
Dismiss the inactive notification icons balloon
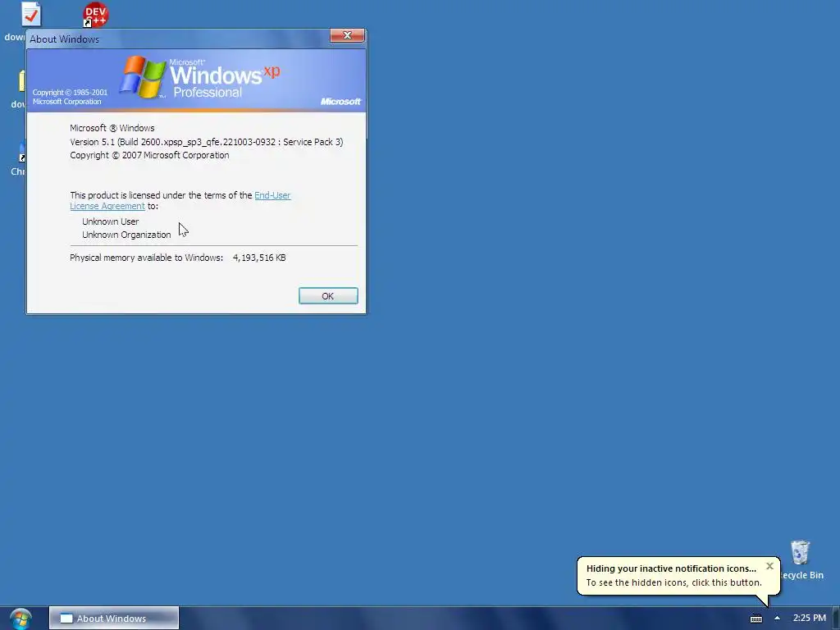(x=769, y=566)
